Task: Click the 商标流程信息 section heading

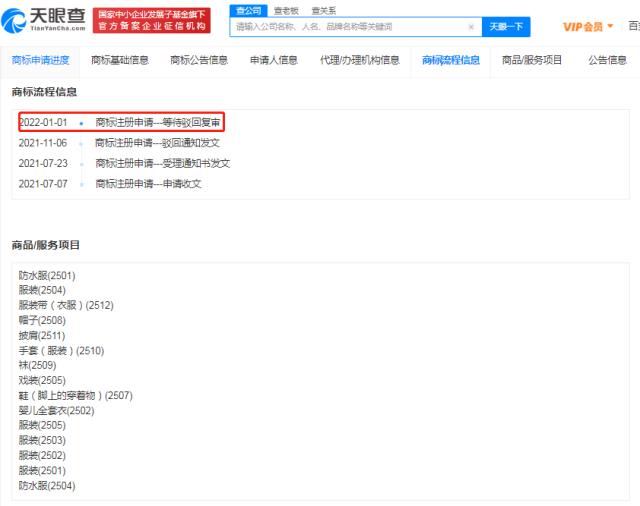Action: pos(44,92)
